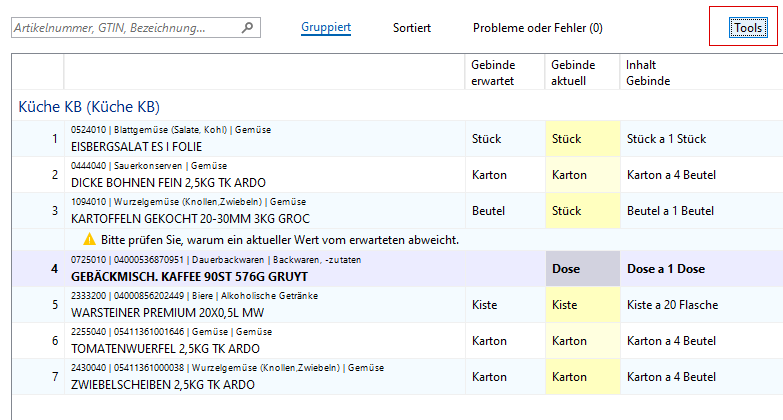Open the Tools button

pyautogui.click(x=748, y=28)
